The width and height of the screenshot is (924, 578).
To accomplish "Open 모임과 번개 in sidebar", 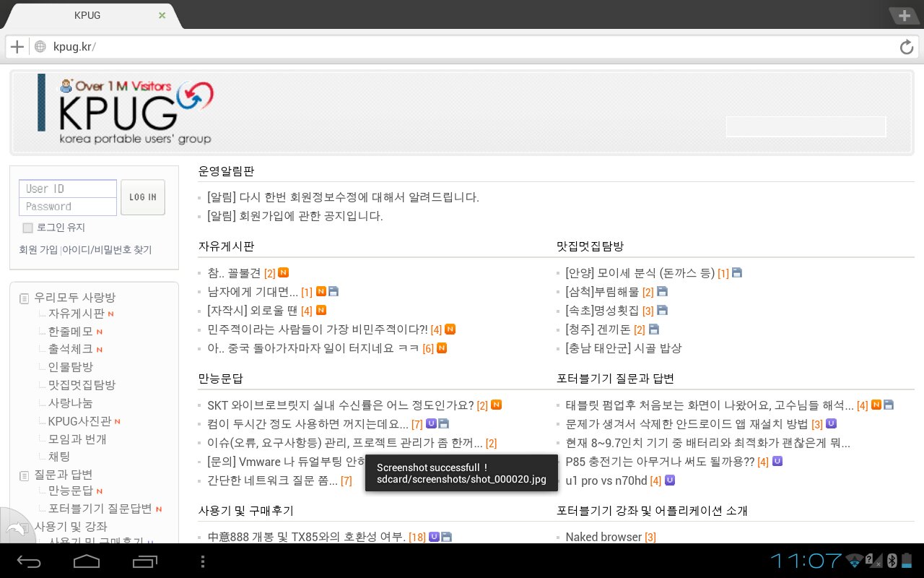I will 77,439.
